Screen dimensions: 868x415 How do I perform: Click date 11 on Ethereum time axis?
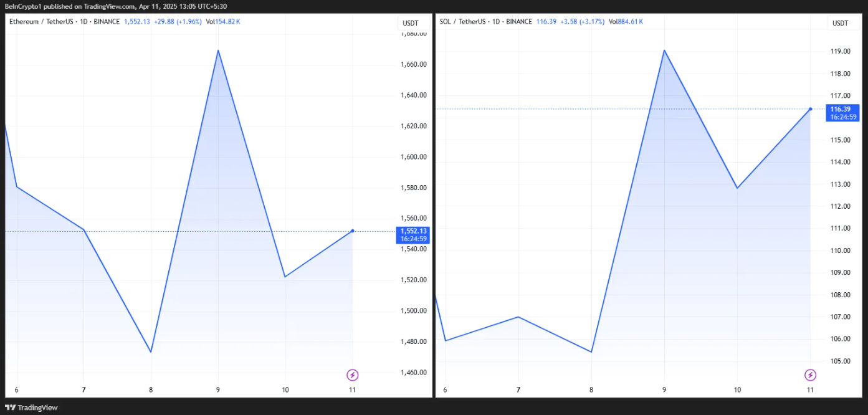click(353, 389)
